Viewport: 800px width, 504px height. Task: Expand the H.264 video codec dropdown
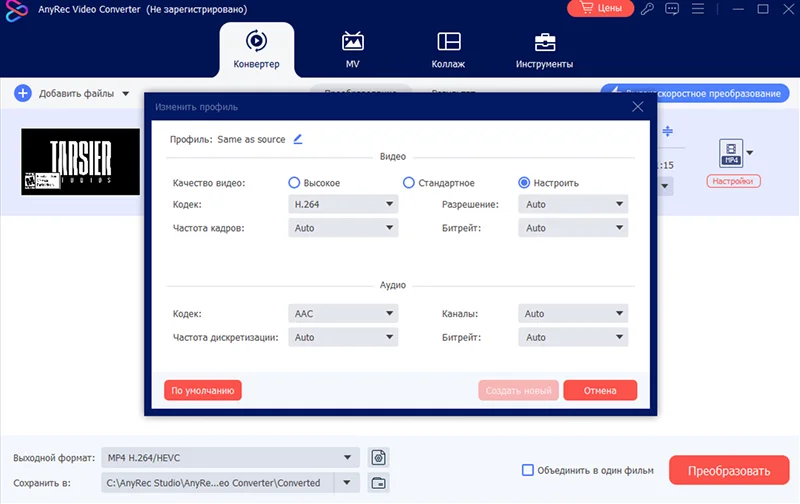(x=343, y=204)
